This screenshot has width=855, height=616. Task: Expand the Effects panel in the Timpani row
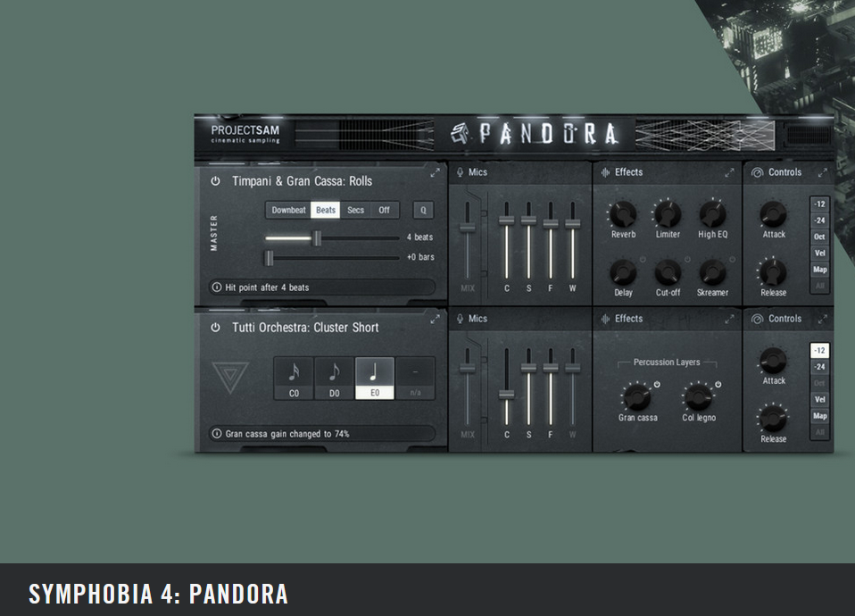coord(729,173)
